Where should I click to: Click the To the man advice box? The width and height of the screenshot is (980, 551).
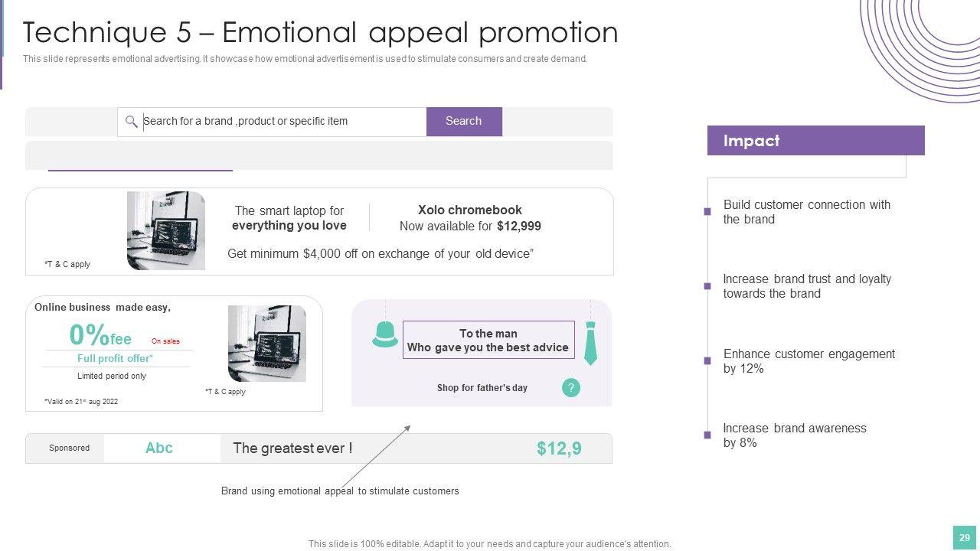pos(488,341)
